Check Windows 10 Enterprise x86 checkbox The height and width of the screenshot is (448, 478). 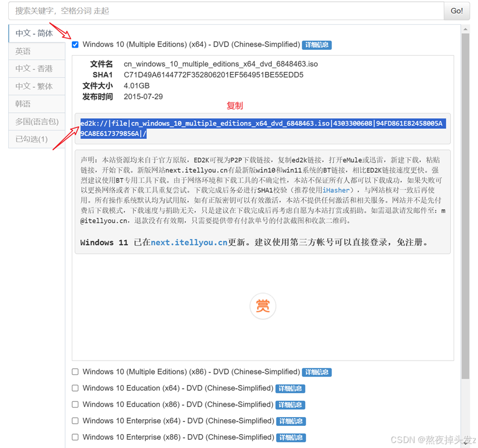[75, 437]
